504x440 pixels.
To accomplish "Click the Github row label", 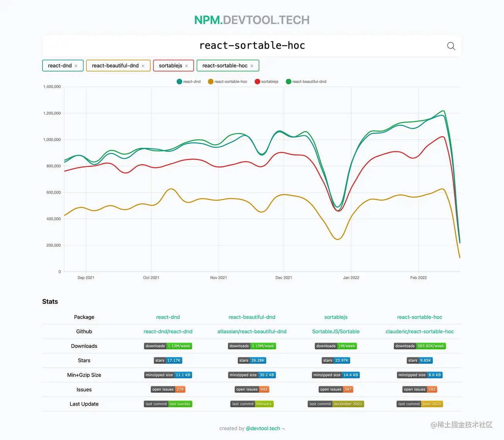I will (x=84, y=331).
